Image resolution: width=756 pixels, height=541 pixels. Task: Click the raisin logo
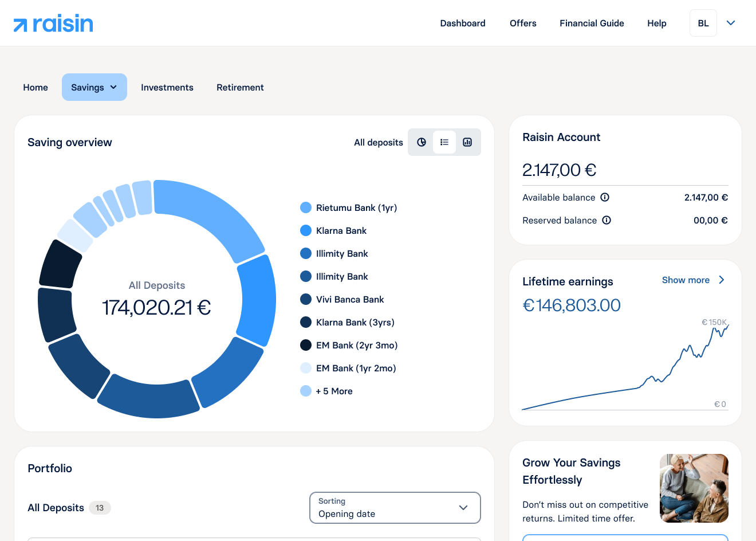coord(53,23)
